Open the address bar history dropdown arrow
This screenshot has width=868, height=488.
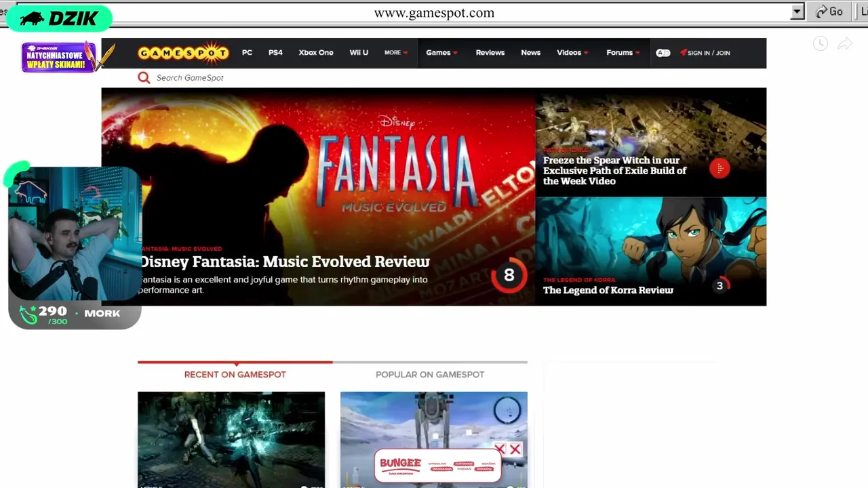[x=797, y=12]
